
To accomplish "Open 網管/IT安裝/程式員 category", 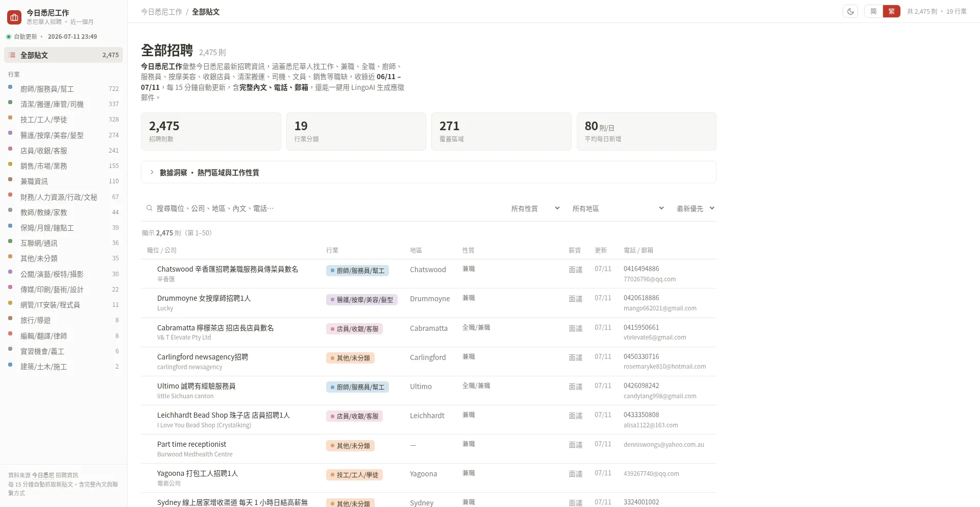I will [x=63, y=305].
